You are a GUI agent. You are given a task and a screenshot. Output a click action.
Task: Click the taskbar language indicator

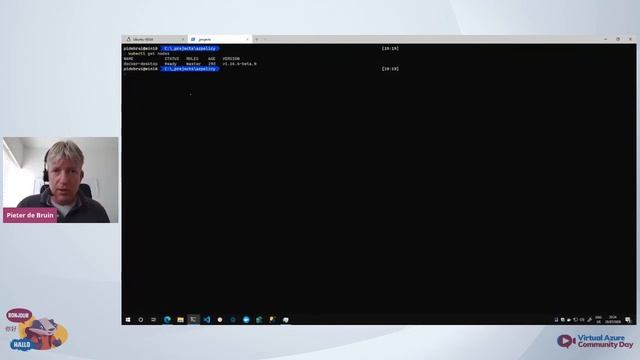[598, 320]
